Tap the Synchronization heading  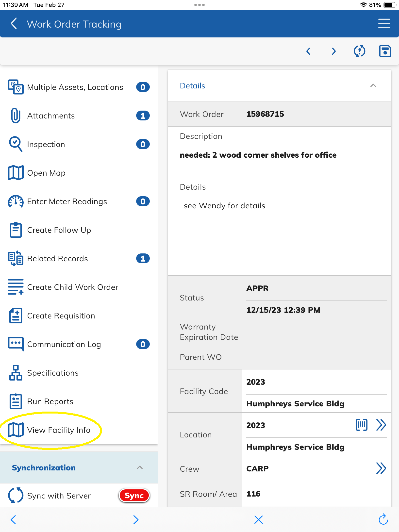click(x=44, y=467)
